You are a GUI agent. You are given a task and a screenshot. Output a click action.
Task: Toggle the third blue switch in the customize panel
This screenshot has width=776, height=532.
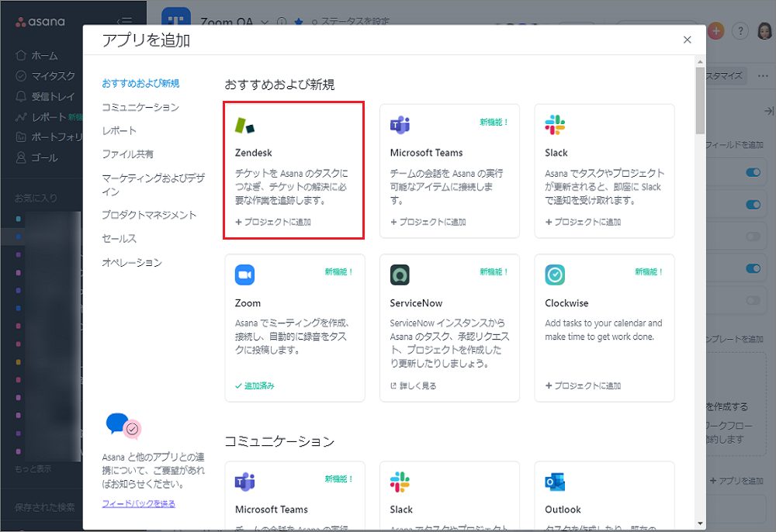753,268
